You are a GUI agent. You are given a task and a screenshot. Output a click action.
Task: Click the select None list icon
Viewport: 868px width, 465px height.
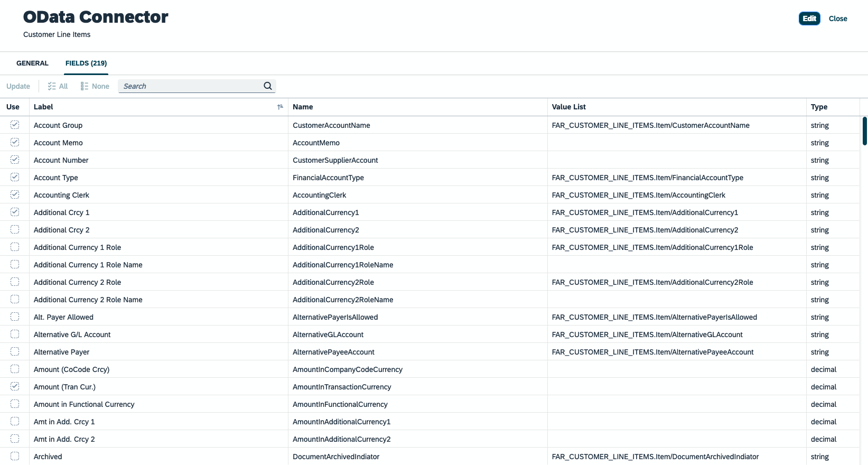coord(85,86)
